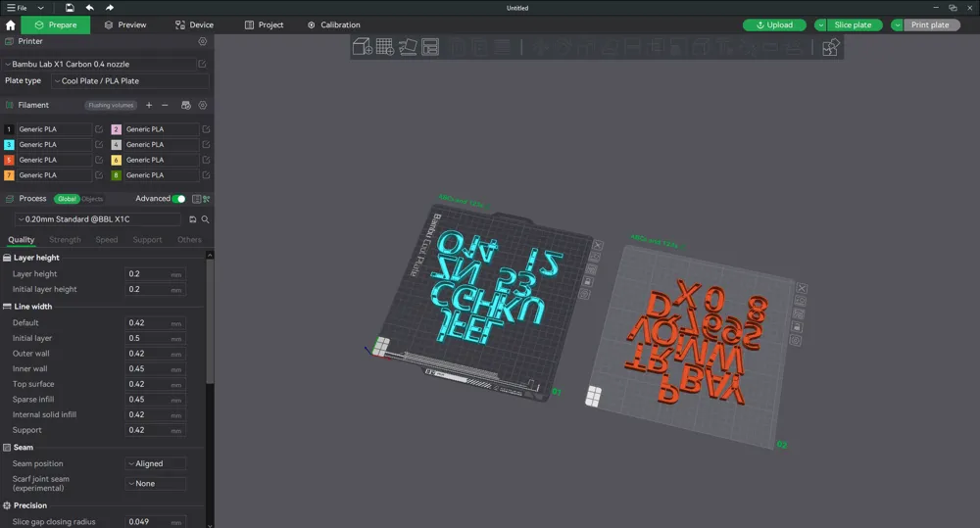Image resolution: width=980 pixels, height=528 pixels.
Task: Click the Slice plate button
Action: (x=853, y=25)
